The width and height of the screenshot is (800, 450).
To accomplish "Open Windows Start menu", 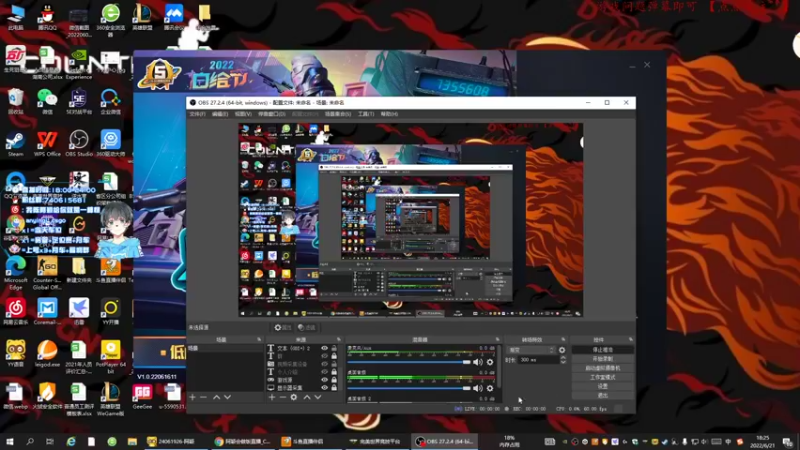I will point(9,441).
